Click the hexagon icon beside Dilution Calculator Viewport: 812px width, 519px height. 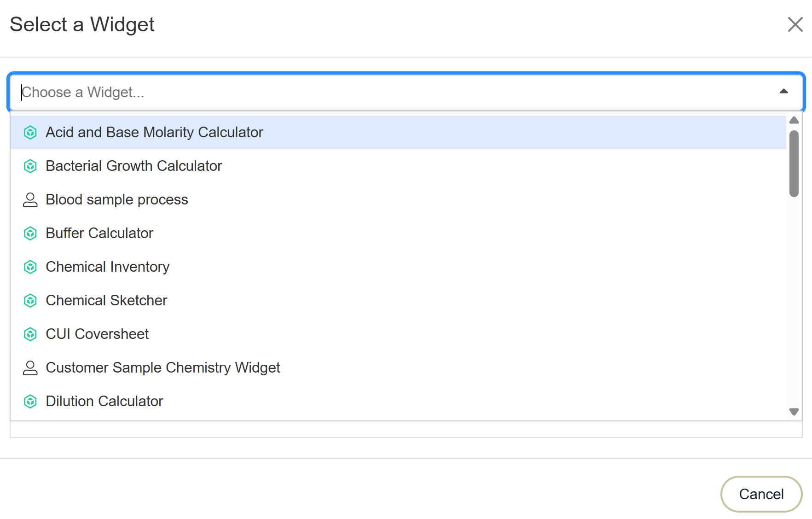click(30, 402)
